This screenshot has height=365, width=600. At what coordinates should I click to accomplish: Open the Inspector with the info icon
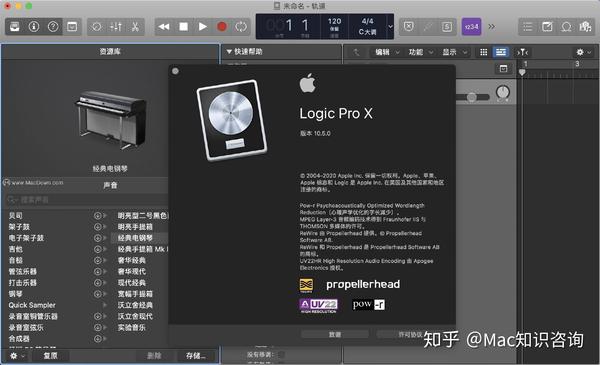(x=34, y=26)
